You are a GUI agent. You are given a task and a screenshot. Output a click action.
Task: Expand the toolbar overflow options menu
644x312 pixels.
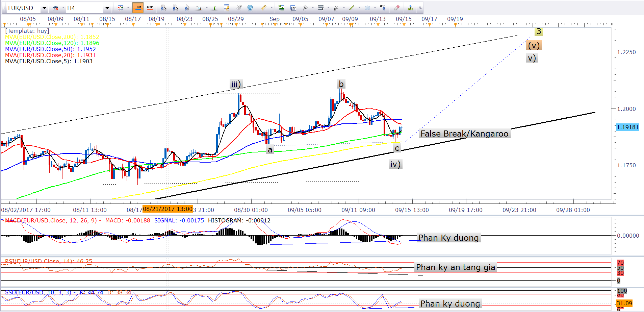coord(420,8)
